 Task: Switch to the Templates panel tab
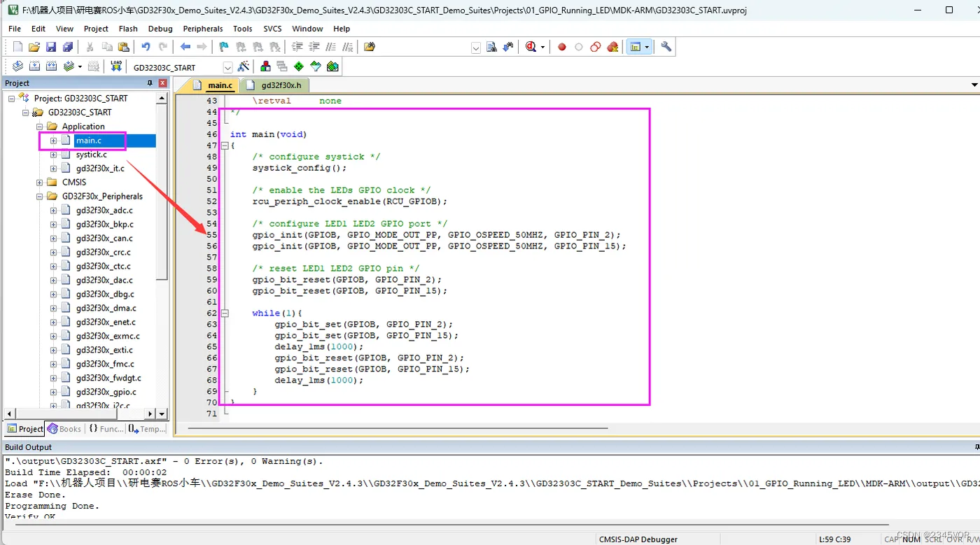point(147,429)
